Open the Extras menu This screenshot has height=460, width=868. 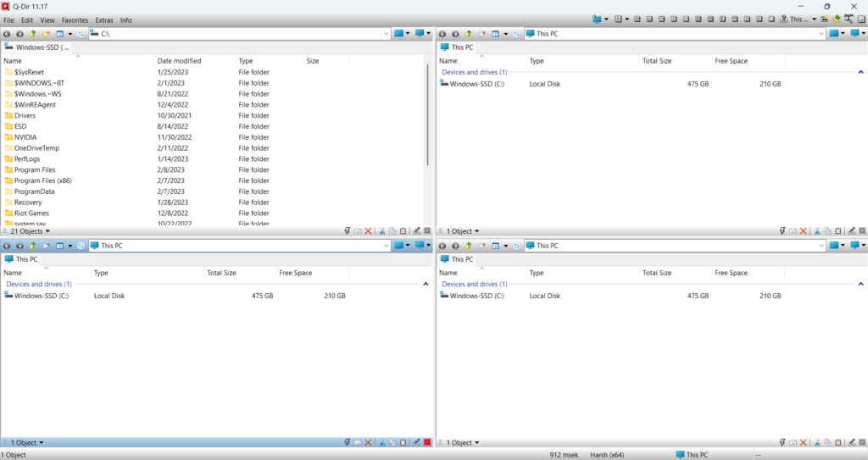tap(104, 19)
